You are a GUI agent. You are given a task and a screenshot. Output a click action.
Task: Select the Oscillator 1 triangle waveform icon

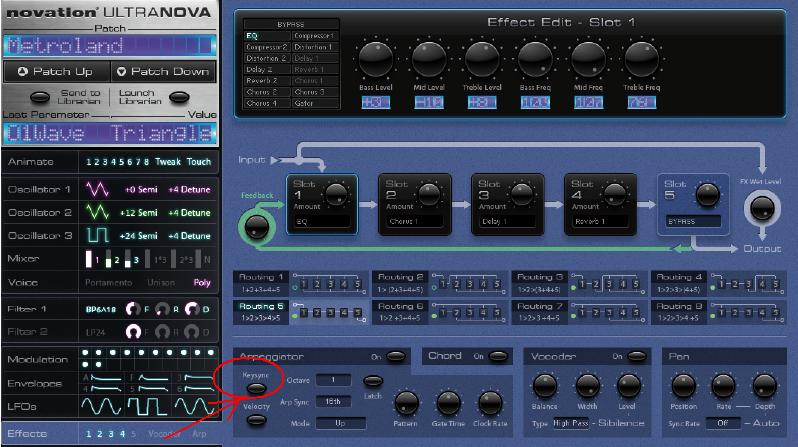pyautogui.click(x=97, y=189)
